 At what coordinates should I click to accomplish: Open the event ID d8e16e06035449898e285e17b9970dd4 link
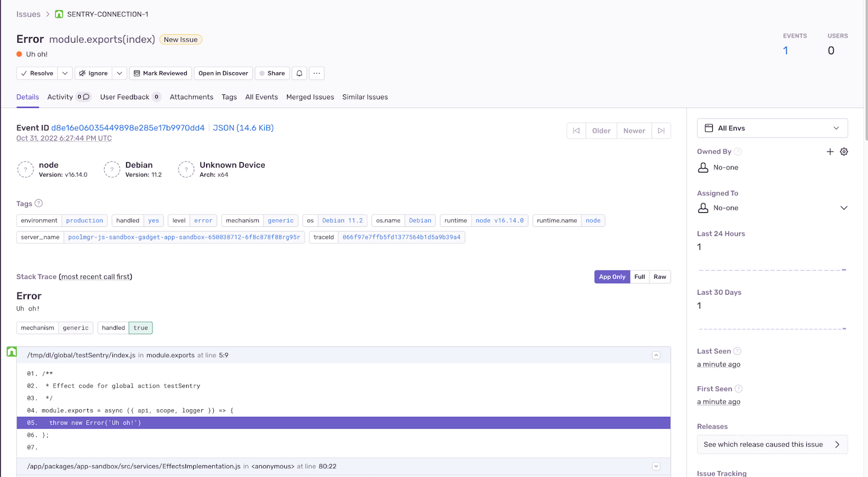[x=128, y=128]
